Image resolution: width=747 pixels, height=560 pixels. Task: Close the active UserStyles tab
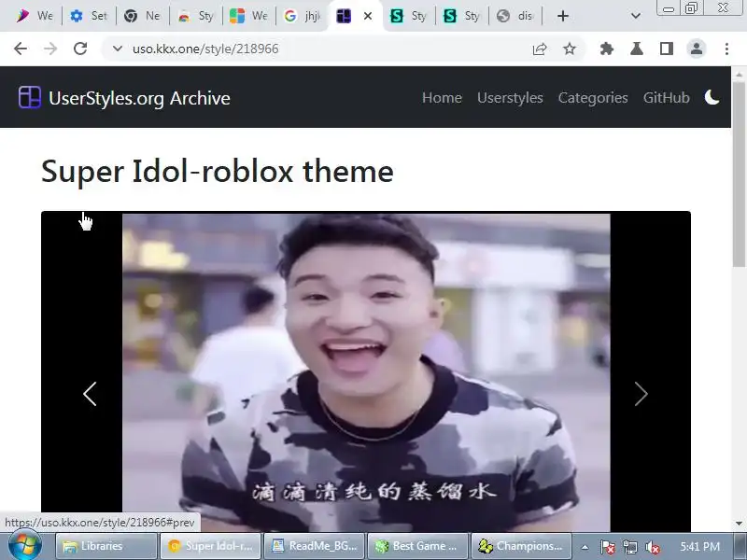pyautogui.click(x=367, y=16)
